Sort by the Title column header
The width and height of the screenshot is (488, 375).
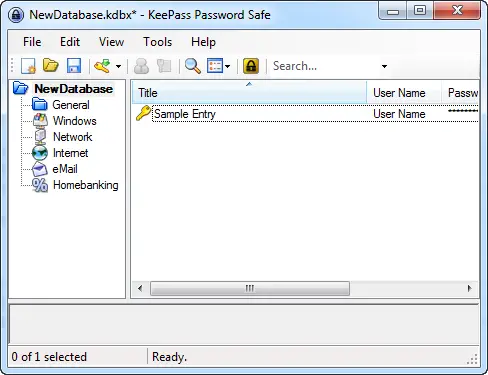249,92
